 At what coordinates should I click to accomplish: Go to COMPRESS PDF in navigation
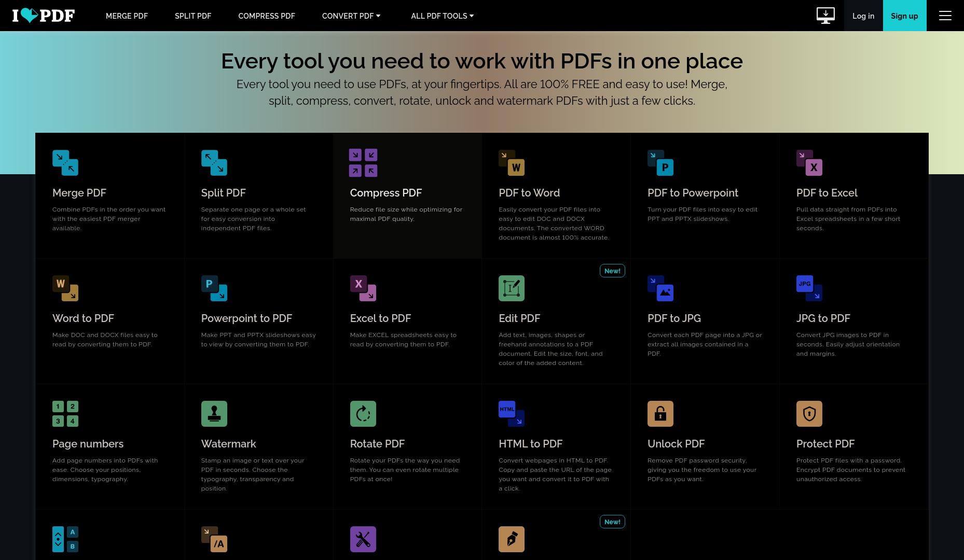pyautogui.click(x=267, y=16)
